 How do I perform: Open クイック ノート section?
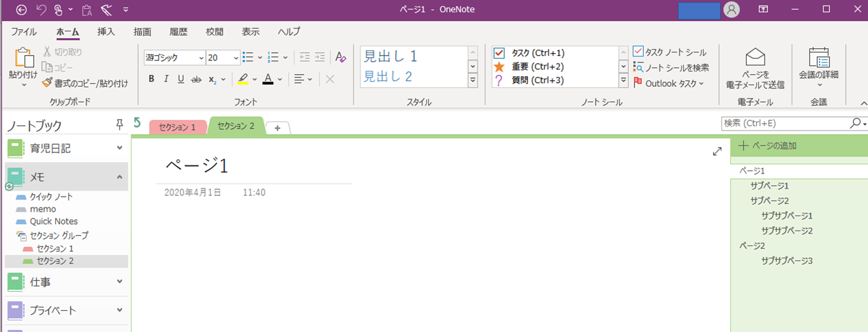point(51,197)
